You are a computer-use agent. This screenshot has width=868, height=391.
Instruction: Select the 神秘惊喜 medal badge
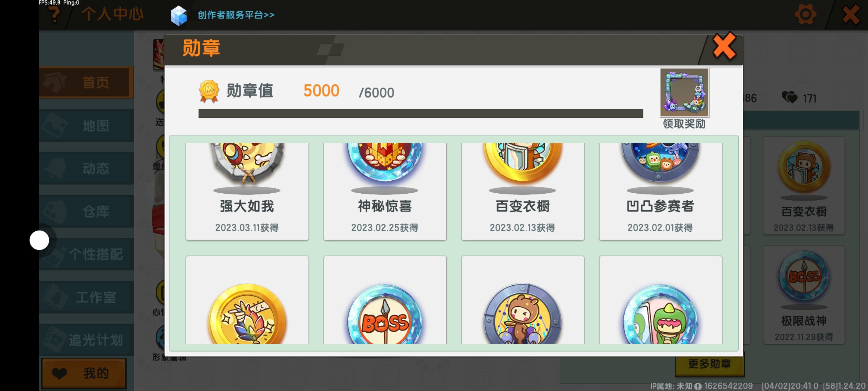[x=385, y=191]
